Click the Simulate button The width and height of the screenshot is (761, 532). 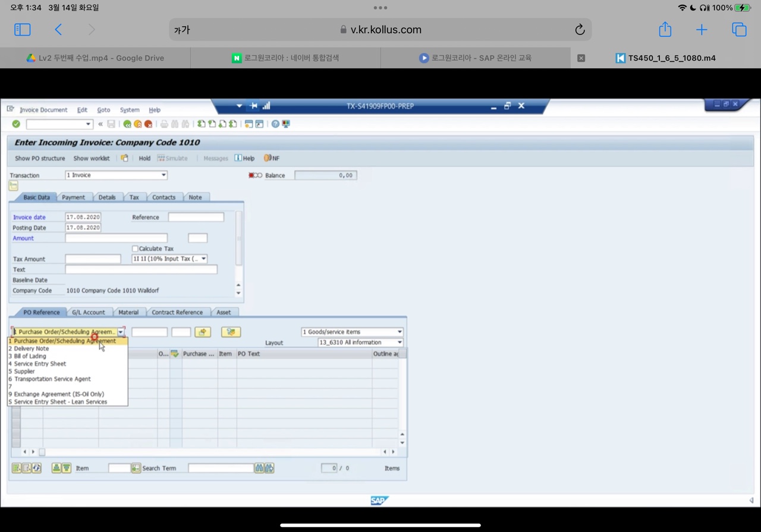[x=172, y=158]
